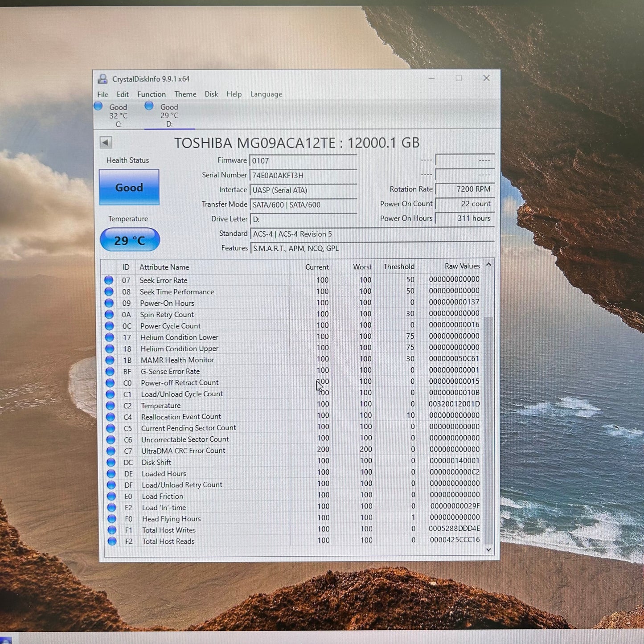Viewport: 644px width, 644px height.
Task: Click the status orb for Helium Condition Upper
Action: [x=110, y=349]
